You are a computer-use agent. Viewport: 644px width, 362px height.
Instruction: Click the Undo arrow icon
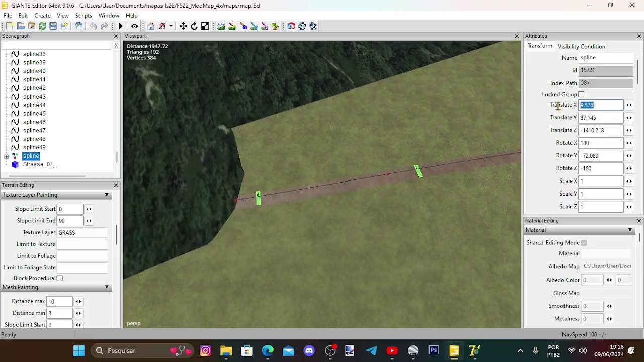[93, 26]
